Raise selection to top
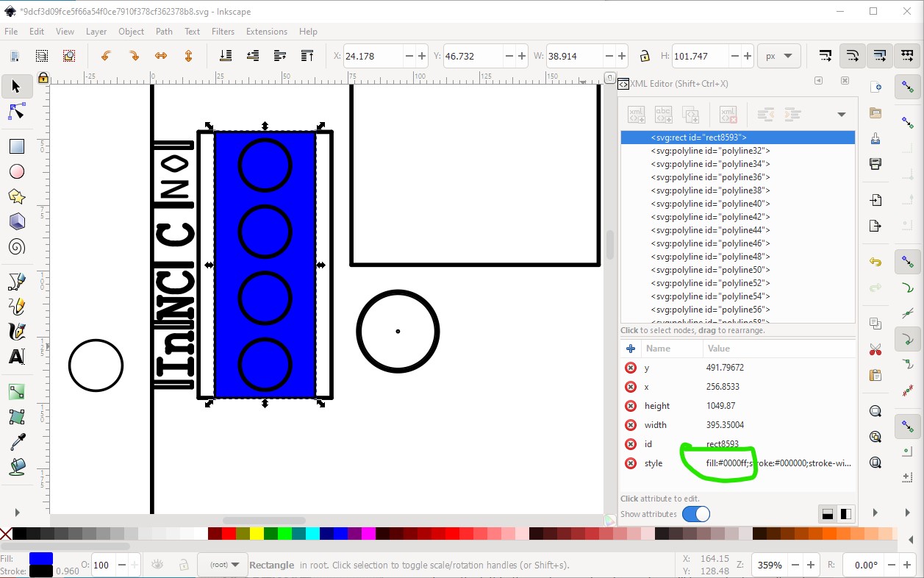Screen dimensions: 924x578 coord(307,56)
